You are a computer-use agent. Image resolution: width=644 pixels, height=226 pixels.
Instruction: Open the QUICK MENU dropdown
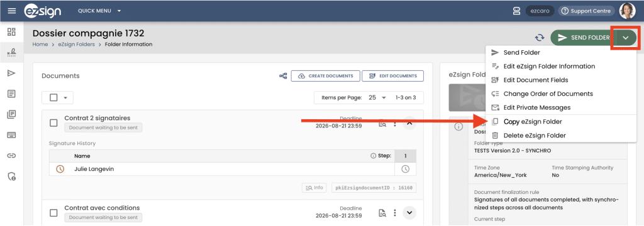pyautogui.click(x=99, y=11)
